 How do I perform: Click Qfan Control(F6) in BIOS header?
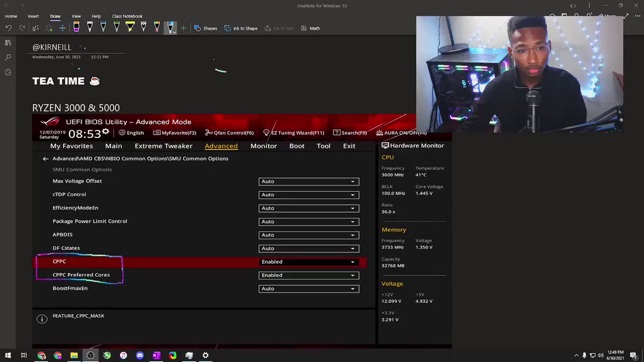click(x=230, y=132)
